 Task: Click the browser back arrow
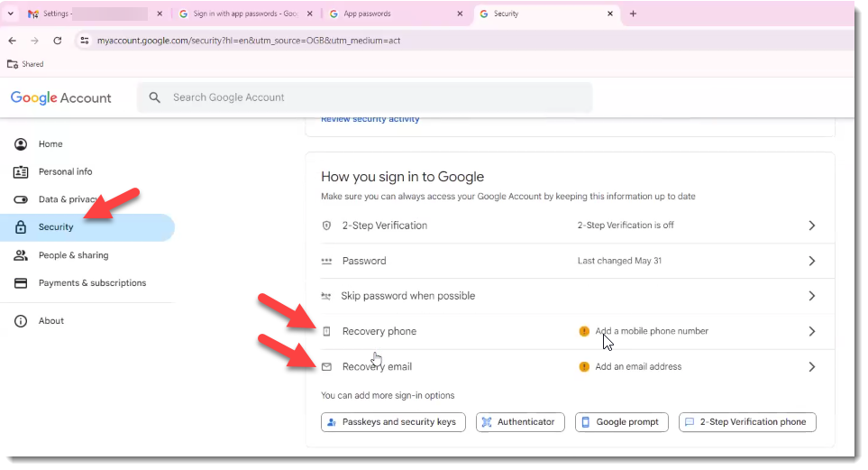click(13, 41)
